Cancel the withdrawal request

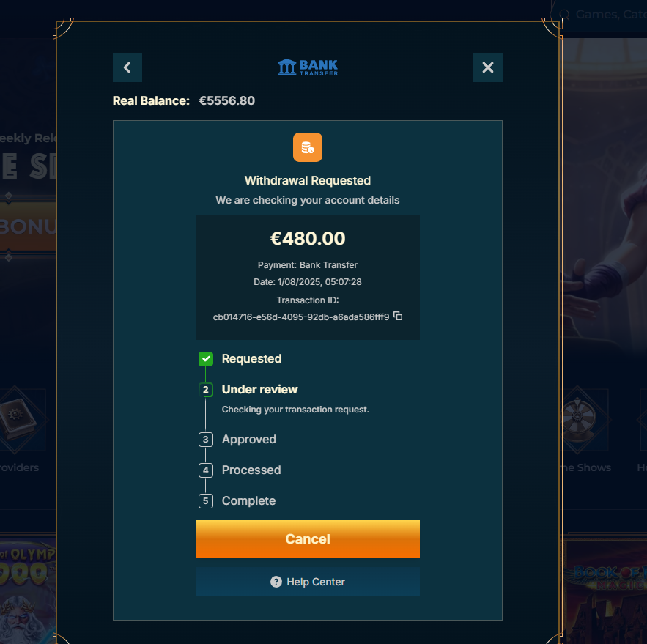(308, 539)
